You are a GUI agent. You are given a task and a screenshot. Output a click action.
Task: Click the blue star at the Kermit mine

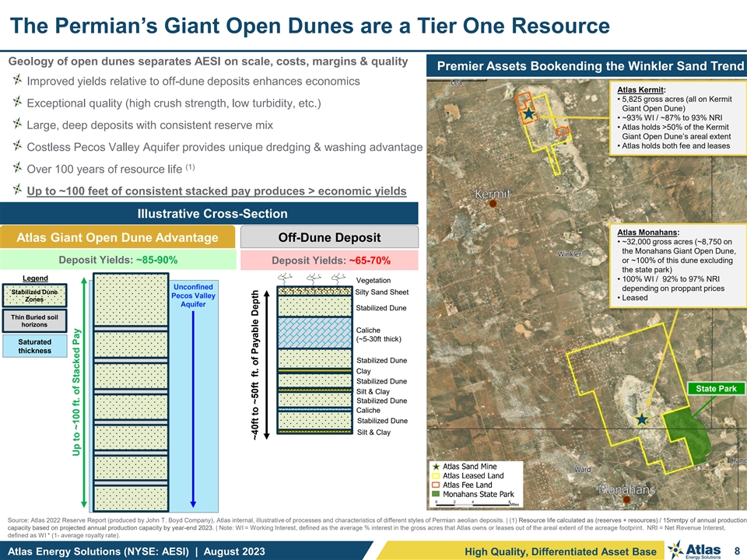tap(528, 114)
